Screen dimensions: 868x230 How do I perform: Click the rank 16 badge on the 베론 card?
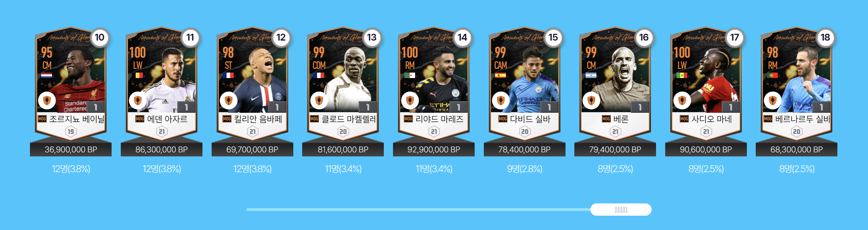[x=644, y=37]
